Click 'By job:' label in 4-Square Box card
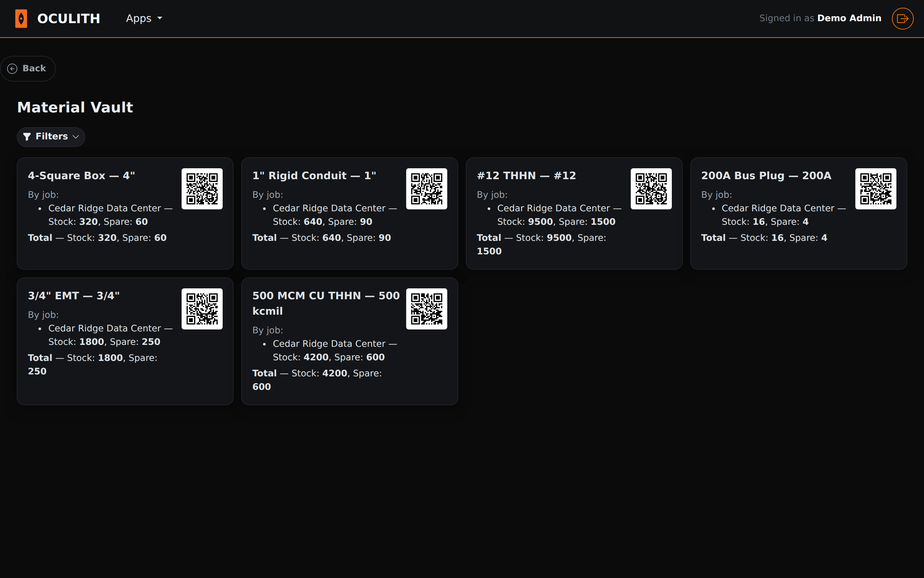 43,195
